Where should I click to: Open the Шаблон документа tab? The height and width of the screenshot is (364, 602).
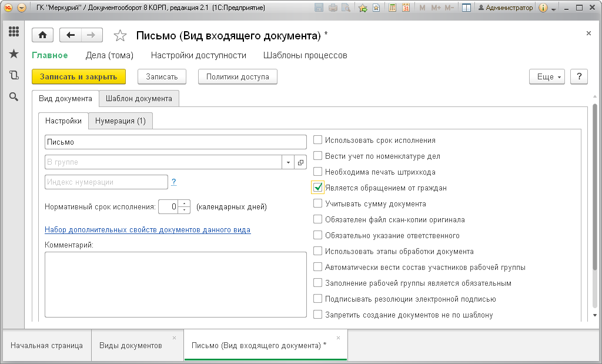(139, 99)
